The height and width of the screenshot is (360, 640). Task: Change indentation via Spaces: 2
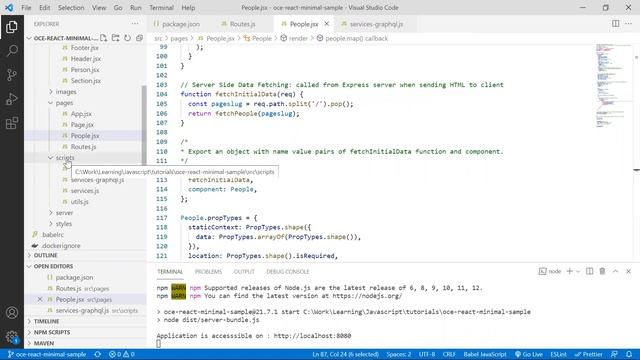(398, 354)
